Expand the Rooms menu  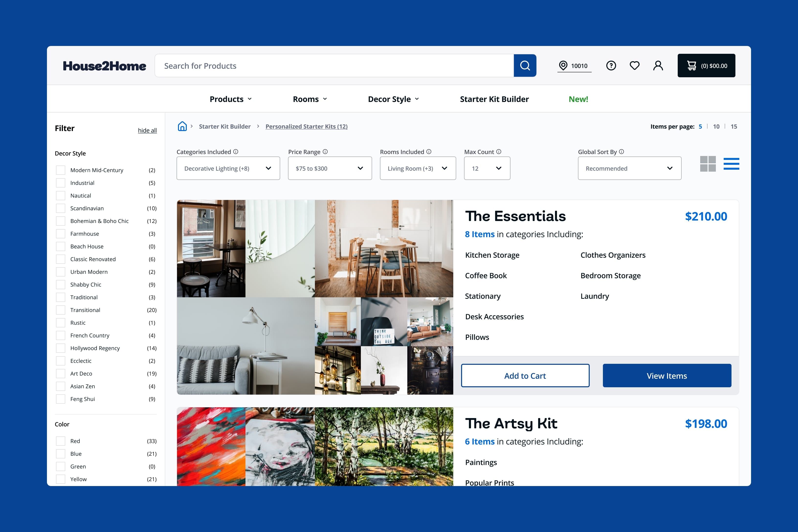[310, 99]
